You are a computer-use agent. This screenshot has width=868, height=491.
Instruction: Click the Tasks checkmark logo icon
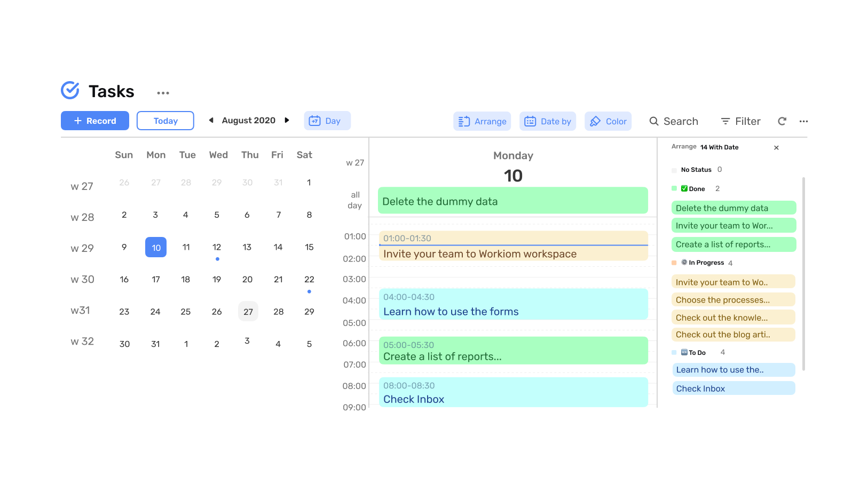pos(70,90)
